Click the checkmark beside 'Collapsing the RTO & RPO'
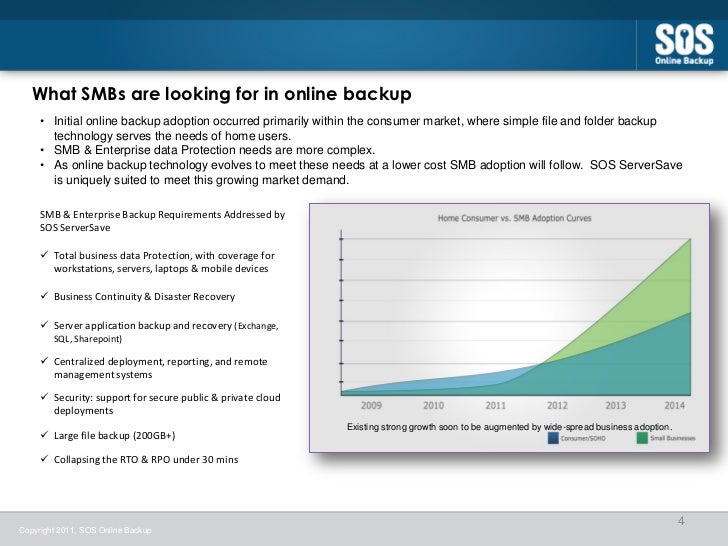 pyautogui.click(x=44, y=459)
